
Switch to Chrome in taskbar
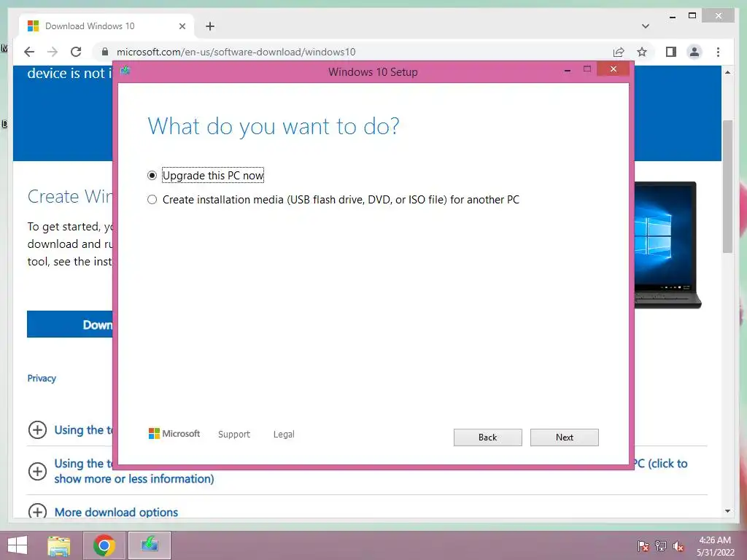[104, 545]
